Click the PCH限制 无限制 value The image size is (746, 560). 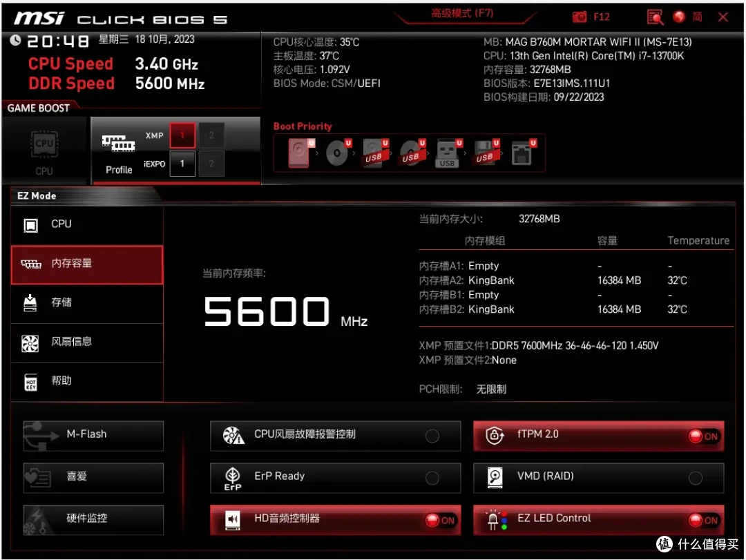pyautogui.click(x=492, y=389)
